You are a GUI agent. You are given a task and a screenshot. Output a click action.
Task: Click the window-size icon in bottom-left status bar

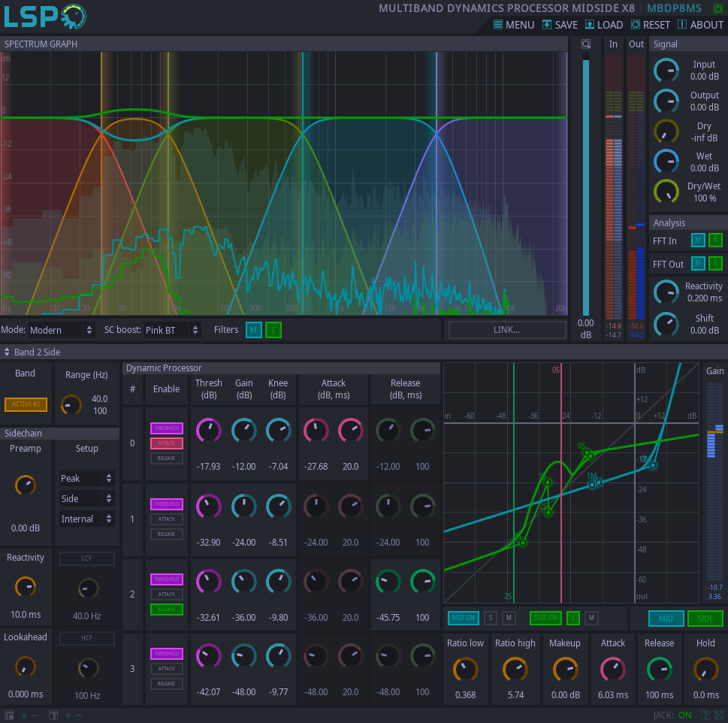9,715
